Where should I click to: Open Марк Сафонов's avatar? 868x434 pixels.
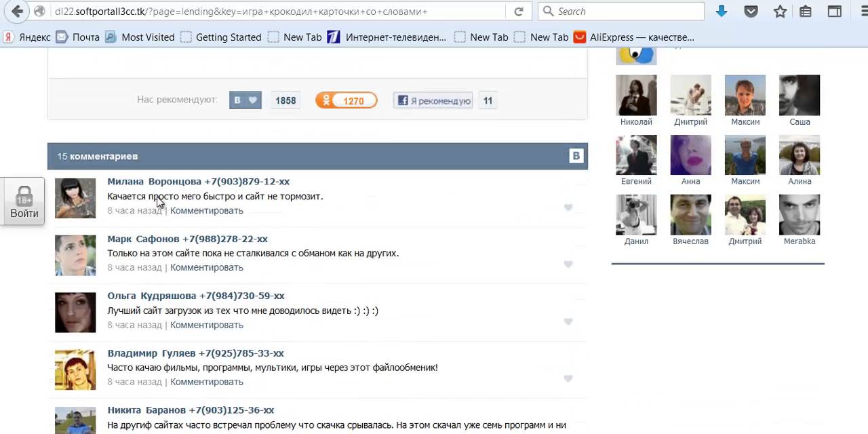click(75, 255)
